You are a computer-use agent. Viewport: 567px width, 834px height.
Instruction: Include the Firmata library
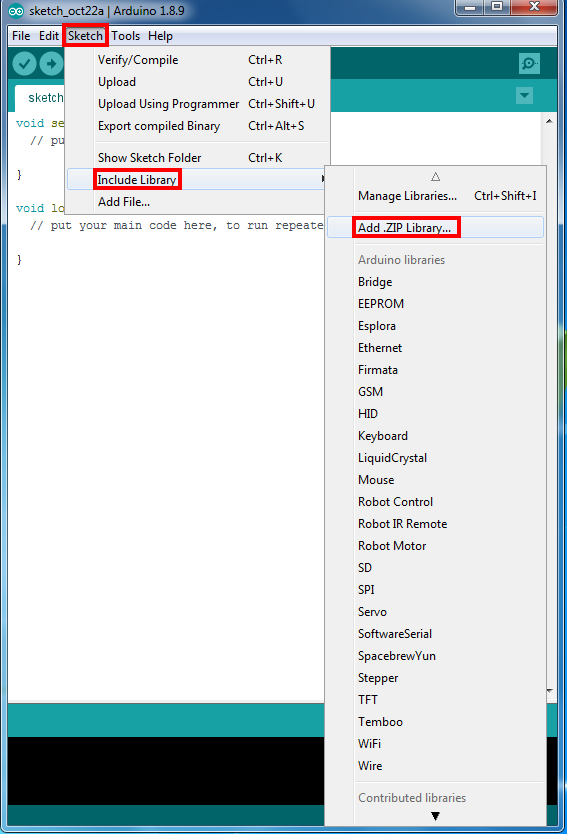(435, 370)
